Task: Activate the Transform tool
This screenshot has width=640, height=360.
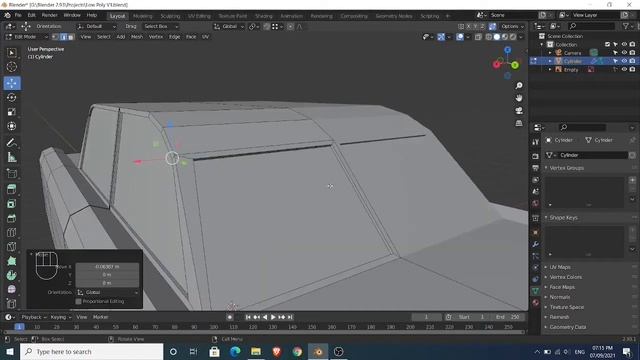Action: [x=11, y=126]
